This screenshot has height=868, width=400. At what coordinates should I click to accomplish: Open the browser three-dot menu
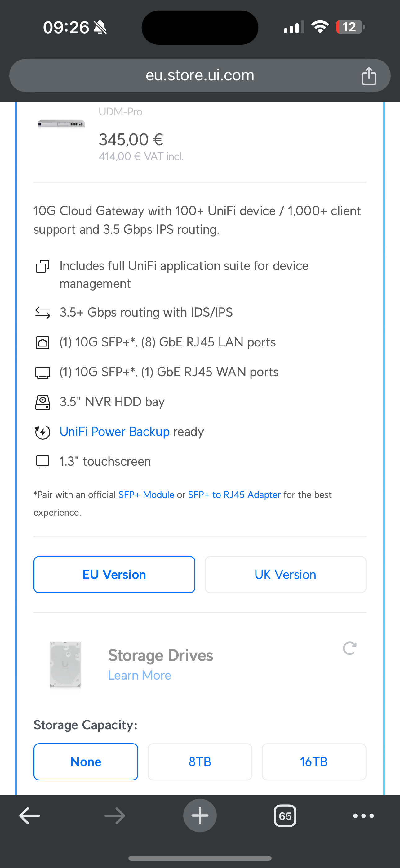click(x=363, y=816)
